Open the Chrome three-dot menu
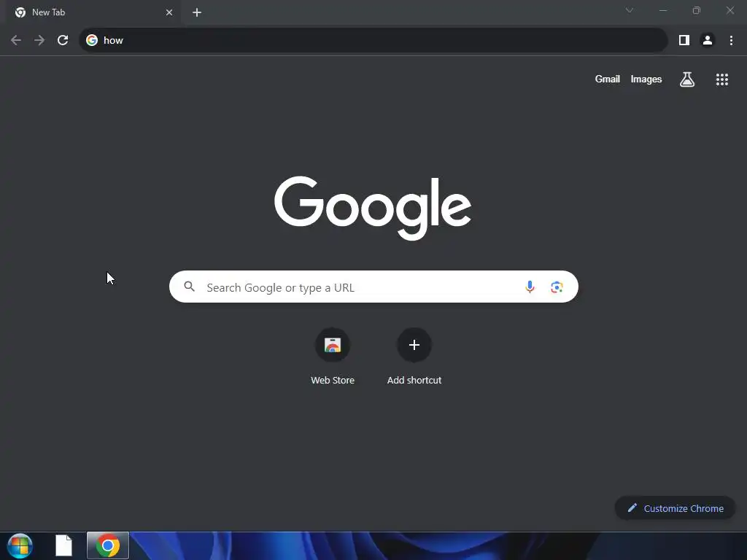Image resolution: width=747 pixels, height=560 pixels. (731, 41)
